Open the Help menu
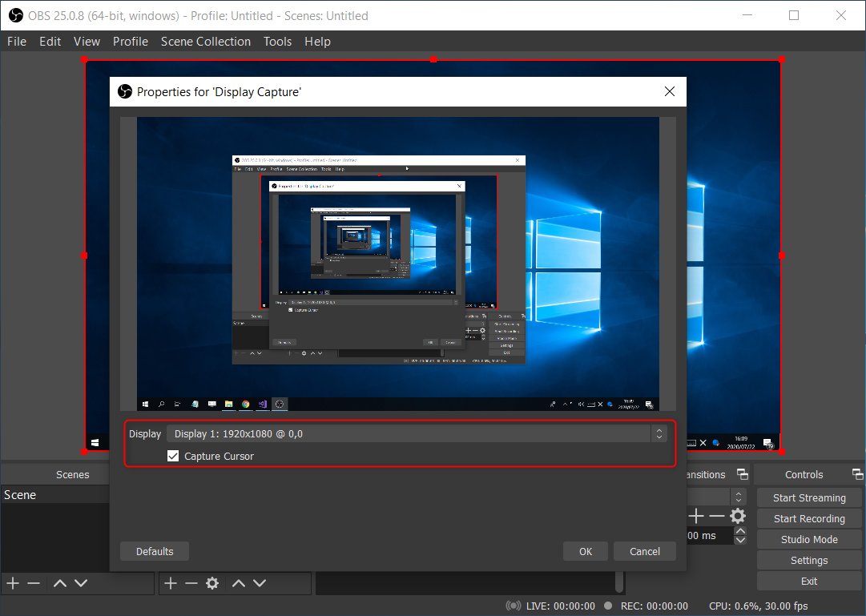 [x=317, y=42]
